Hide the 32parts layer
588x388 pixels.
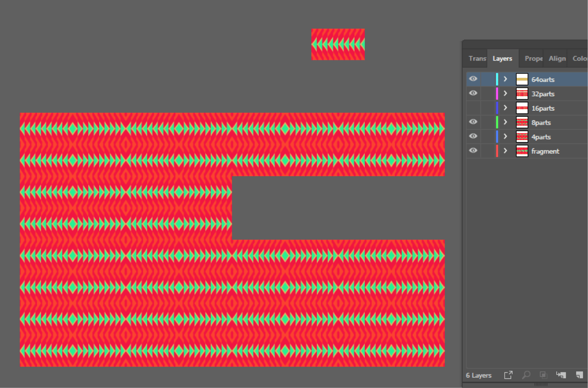point(473,93)
